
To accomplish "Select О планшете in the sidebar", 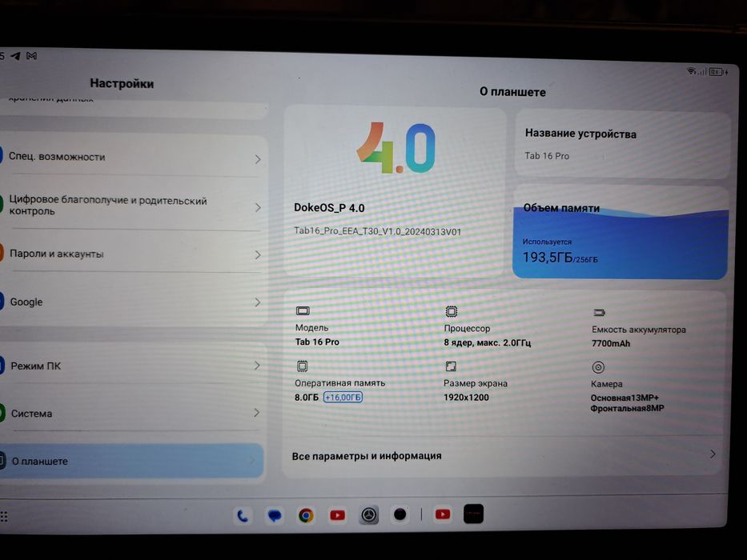I will point(131,461).
